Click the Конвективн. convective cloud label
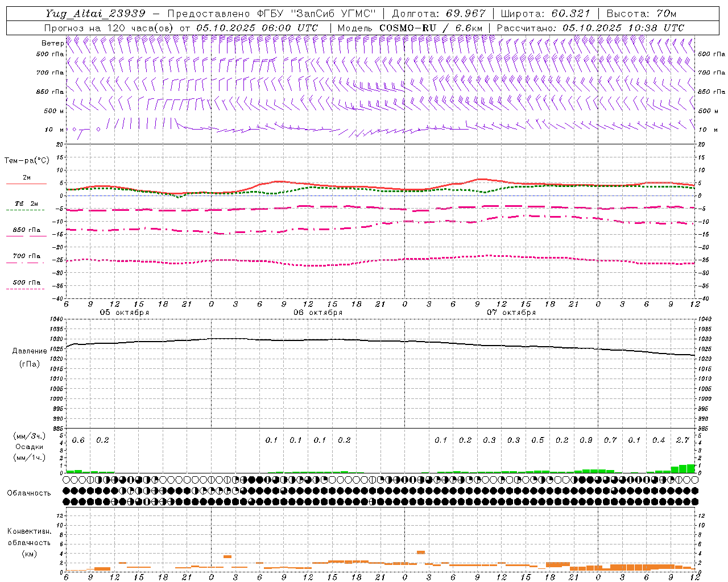Image resolution: width=728 pixels, height=582 pixels. tap(29, 531)
